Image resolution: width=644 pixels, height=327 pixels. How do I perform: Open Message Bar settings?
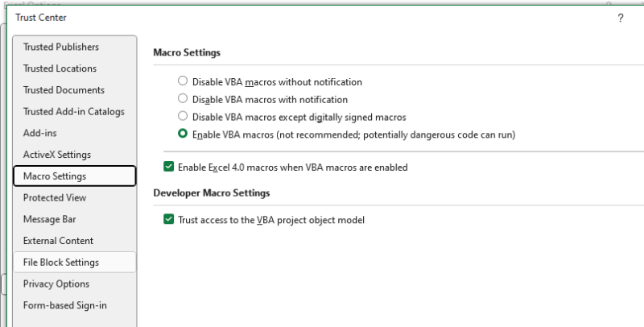click(x=50, y=219)
